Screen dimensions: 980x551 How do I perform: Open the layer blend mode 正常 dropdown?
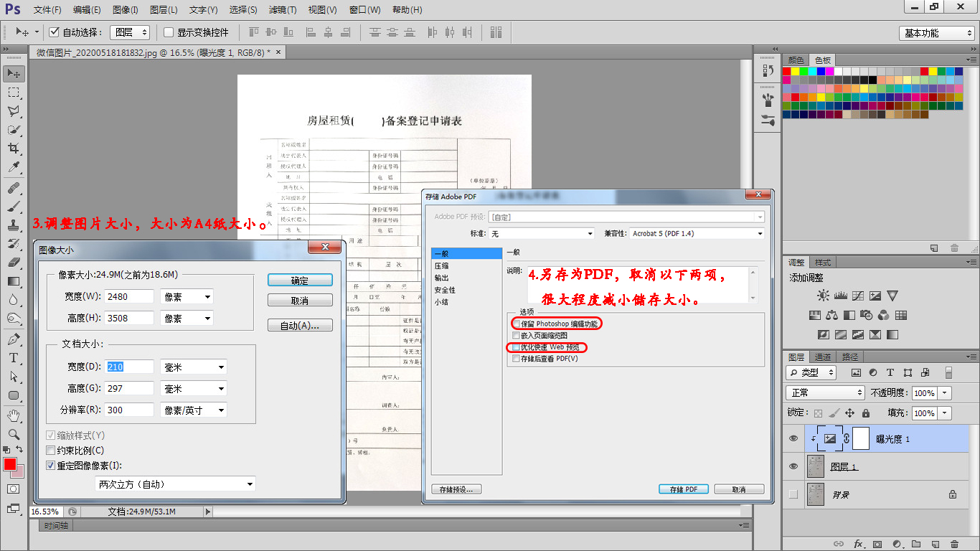(x=826, y=392)
